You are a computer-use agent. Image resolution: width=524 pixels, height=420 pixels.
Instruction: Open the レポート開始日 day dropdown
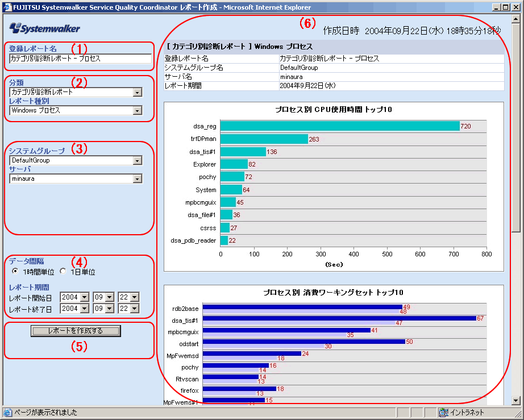point(135,297)
